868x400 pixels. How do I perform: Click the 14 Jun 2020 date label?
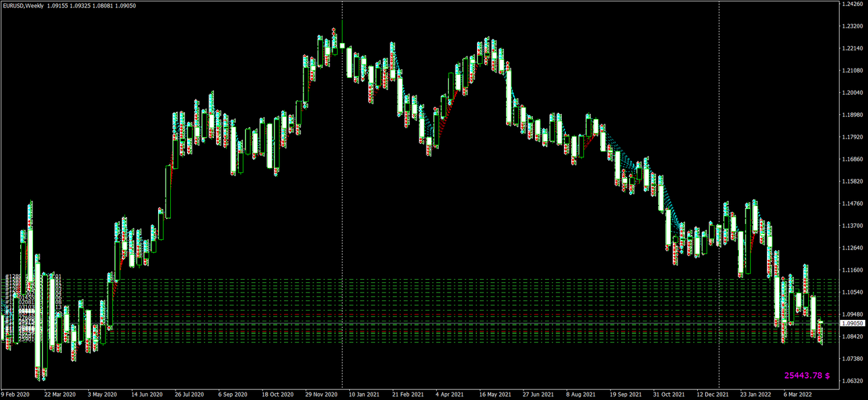(147, 395)
